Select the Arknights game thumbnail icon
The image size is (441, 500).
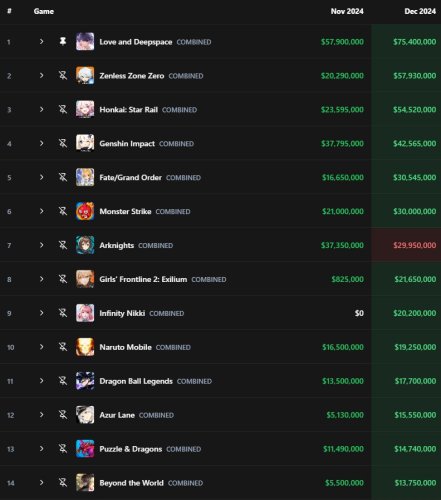point(85,245)
